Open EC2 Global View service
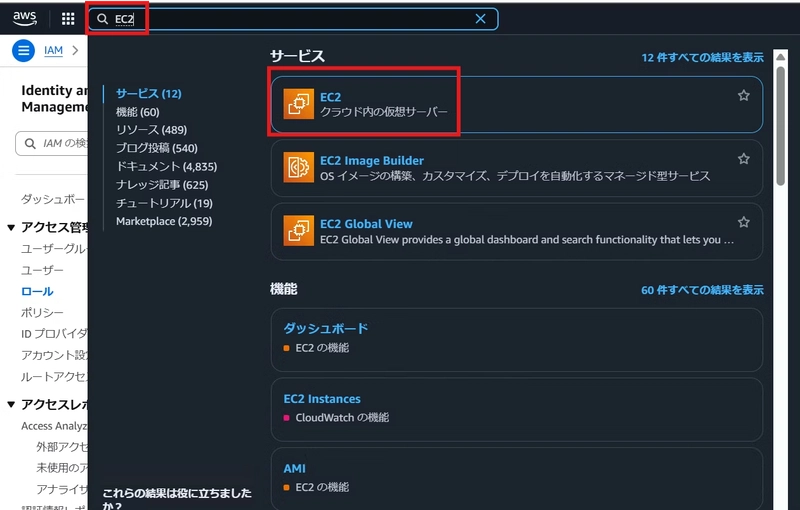This screenshot has width=800, height=510. coord(517,232)
